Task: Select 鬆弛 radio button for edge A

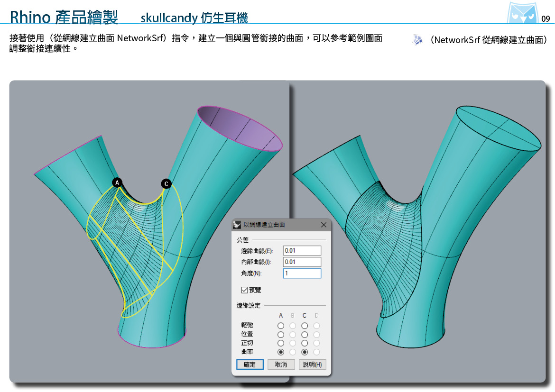Action: pyautogui.click(x=281, y=326)
